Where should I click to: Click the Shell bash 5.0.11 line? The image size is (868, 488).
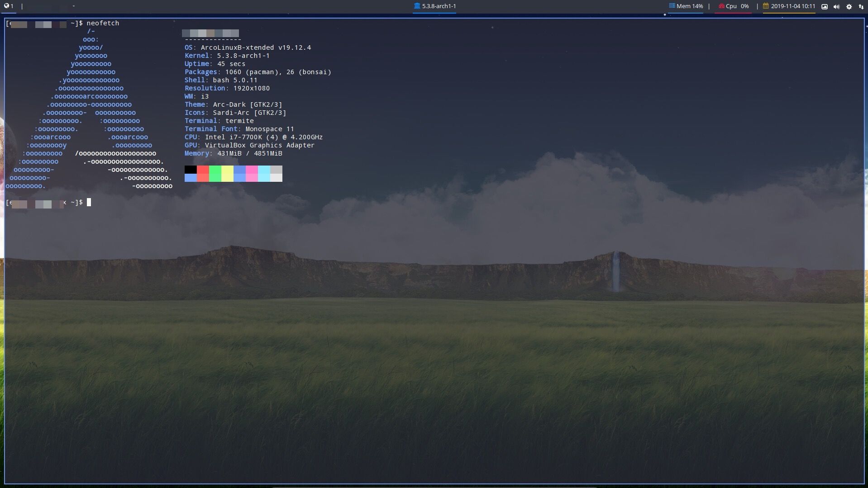[221, 80]
